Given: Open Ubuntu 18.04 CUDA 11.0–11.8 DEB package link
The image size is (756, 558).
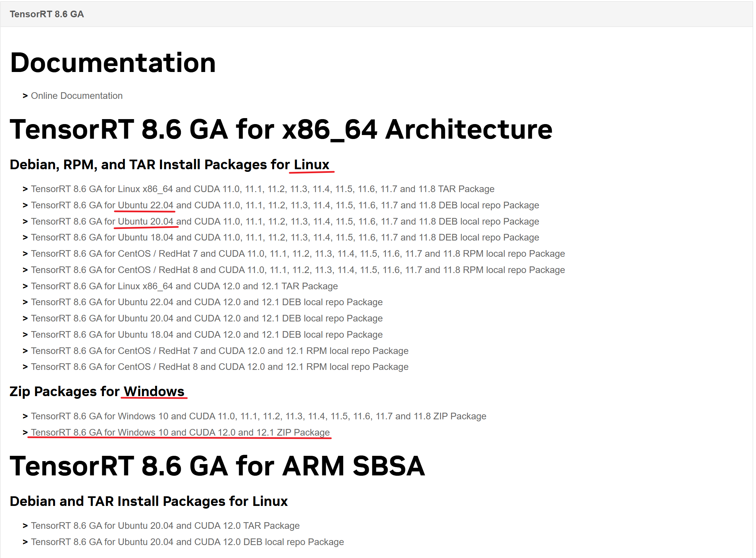Looking at the screenshot, I should point(285,238).
